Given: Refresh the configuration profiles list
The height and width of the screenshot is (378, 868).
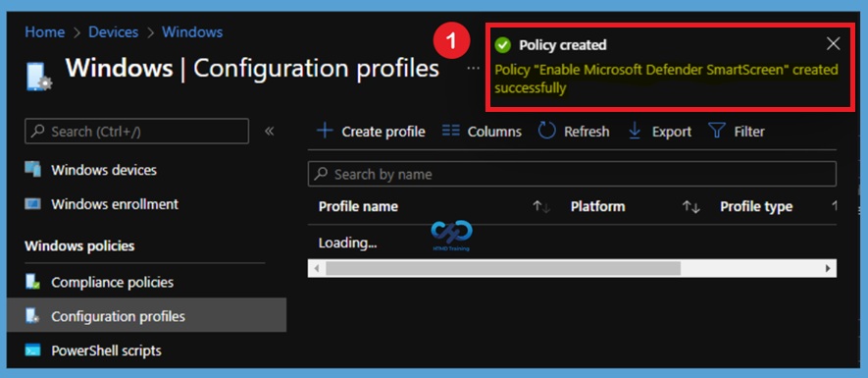Looking at the screenshot, I should point(574,132).
